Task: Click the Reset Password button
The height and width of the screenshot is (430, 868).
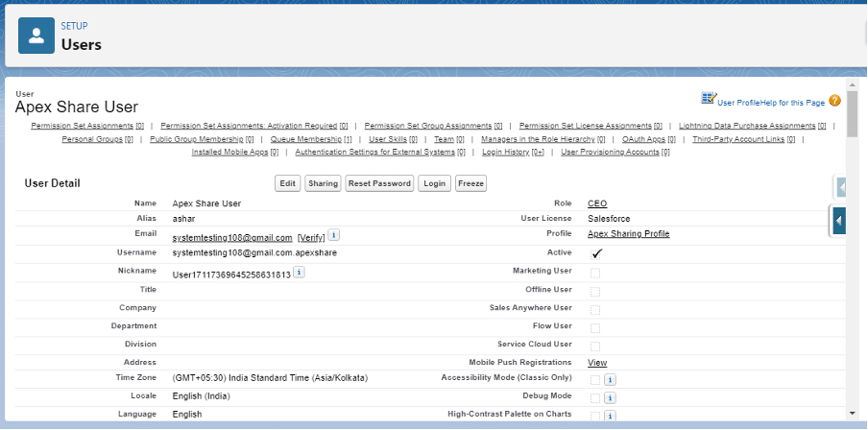Action: tap(379, 183)
